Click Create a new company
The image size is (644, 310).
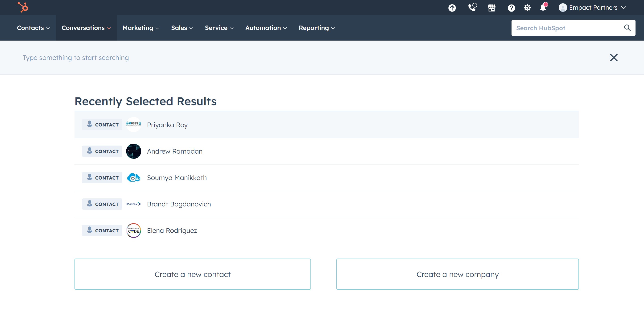coord(457,274)
